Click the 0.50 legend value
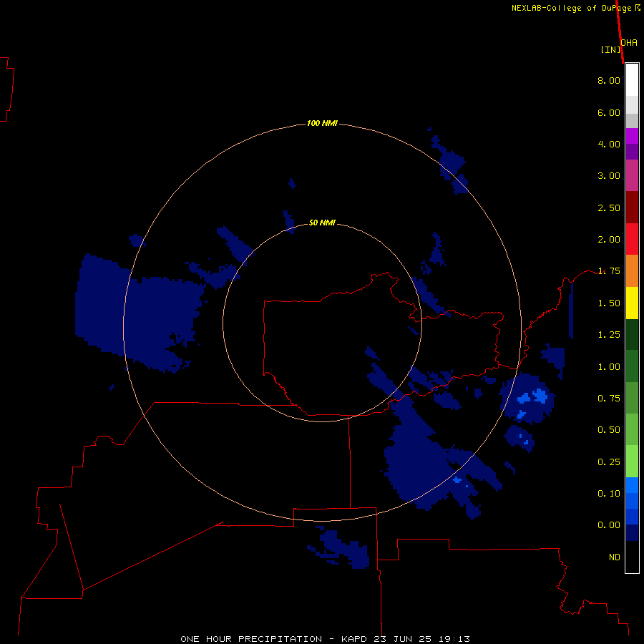Screen dimensions: 644x644 pyautogui.click(x=609, y=430)
